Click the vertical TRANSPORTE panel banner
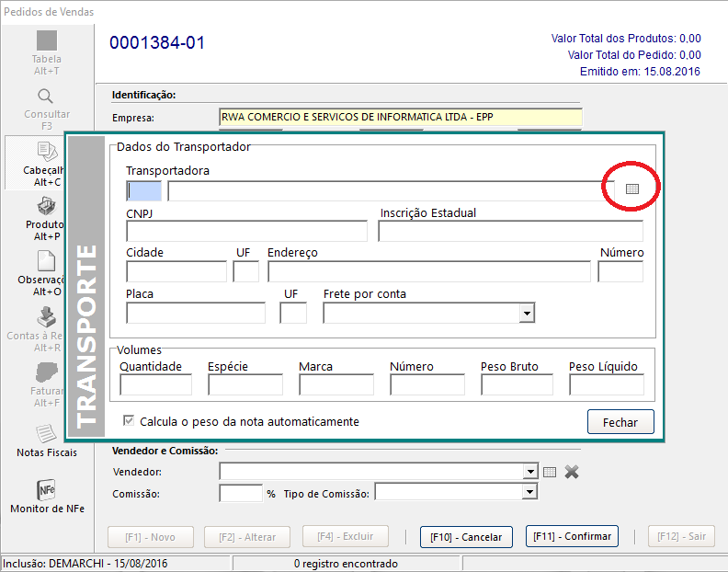 86,286
